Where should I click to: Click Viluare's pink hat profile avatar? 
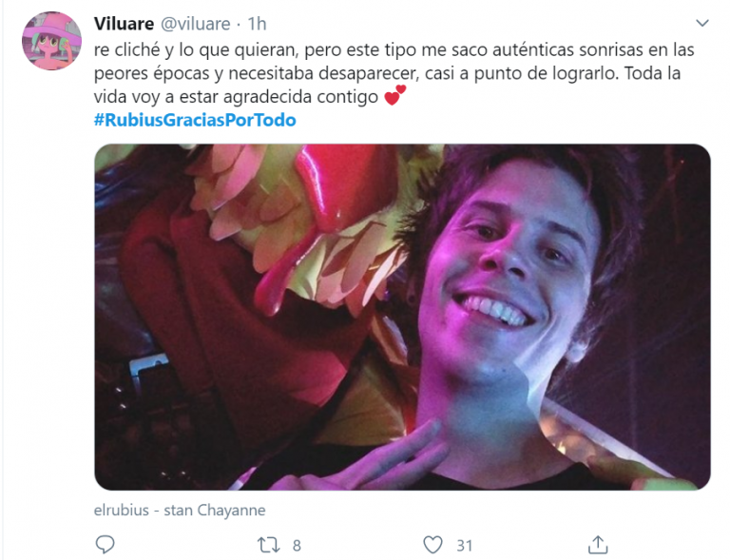51,41
